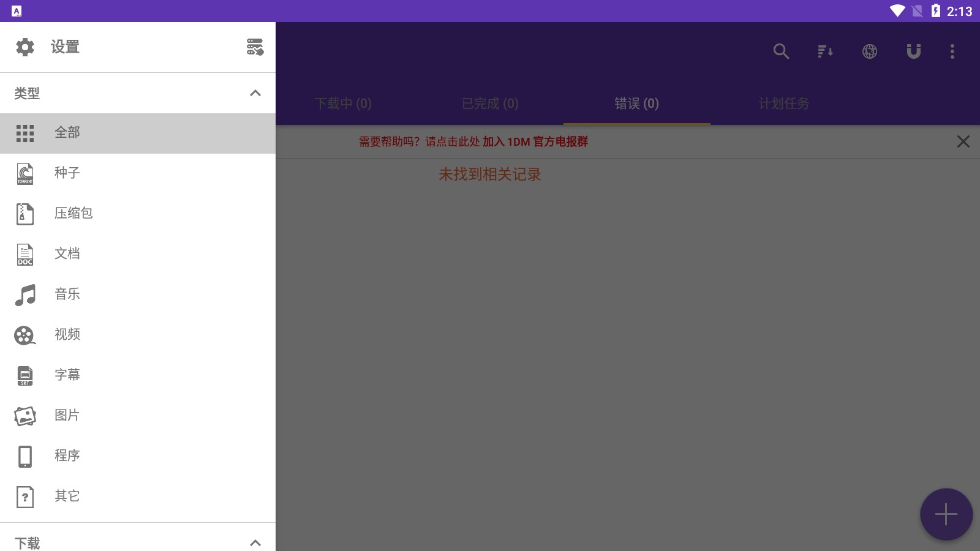The image size is (980, 551).
Task: Choose the 程序 phone app icon
Action: pos(25,456)
